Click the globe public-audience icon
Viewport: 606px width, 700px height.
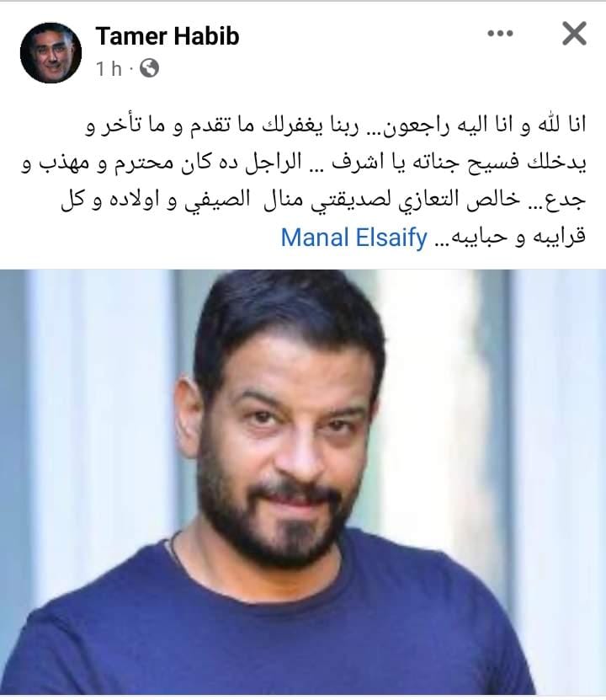[149, 68]
